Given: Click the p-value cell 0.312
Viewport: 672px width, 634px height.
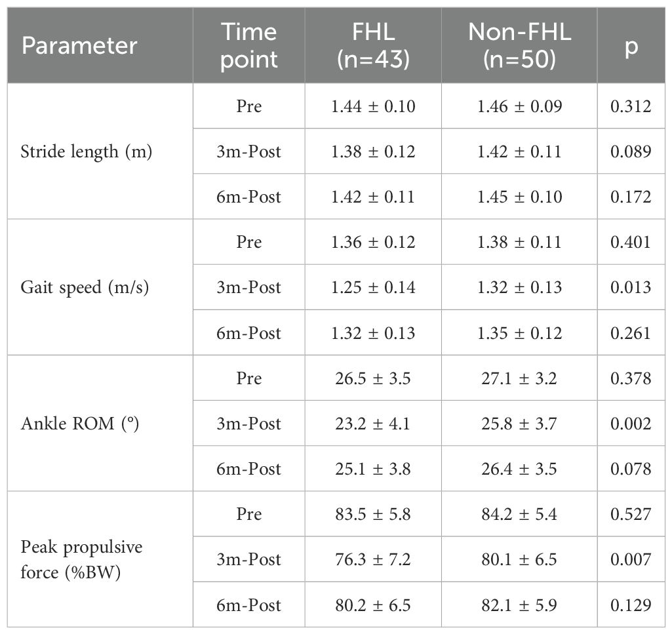Looking at the screenshot, I should pyautogui.click(x=631, y=106).
